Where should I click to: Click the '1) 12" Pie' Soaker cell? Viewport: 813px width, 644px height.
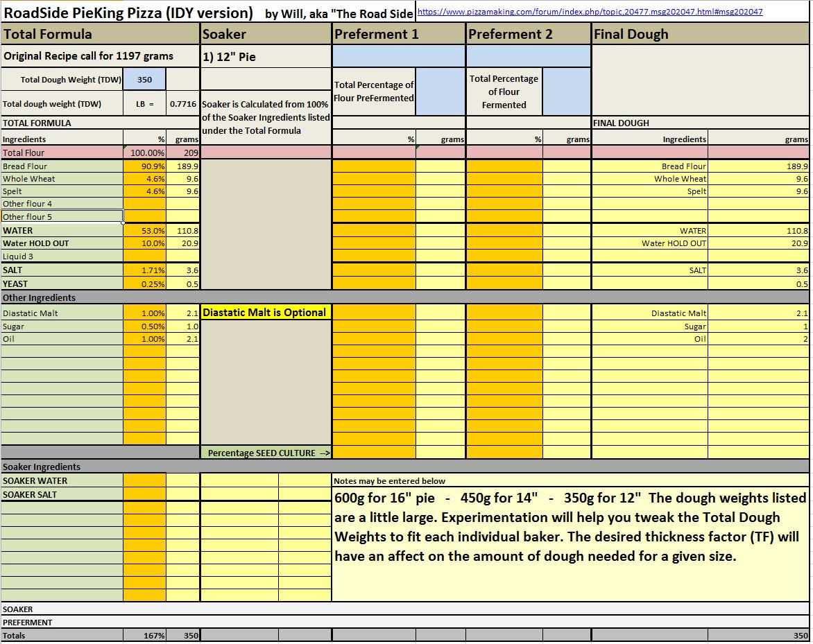tap(266, 57)
